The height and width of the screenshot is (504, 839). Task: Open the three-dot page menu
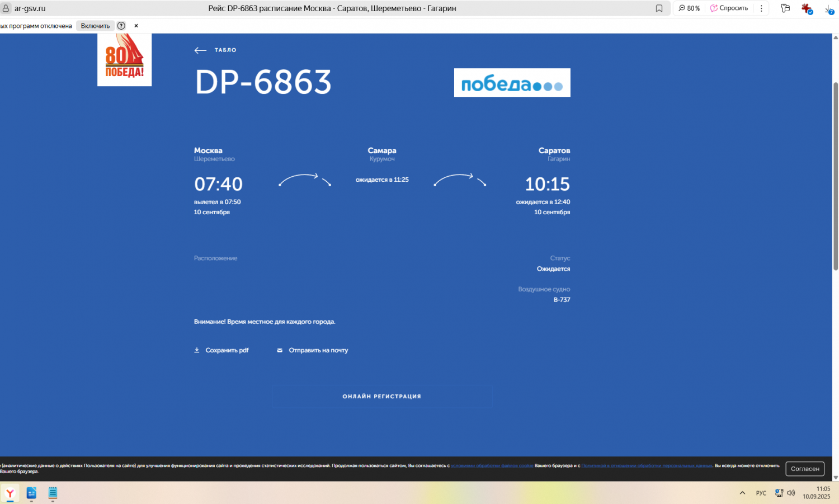[x=761, y=8]
